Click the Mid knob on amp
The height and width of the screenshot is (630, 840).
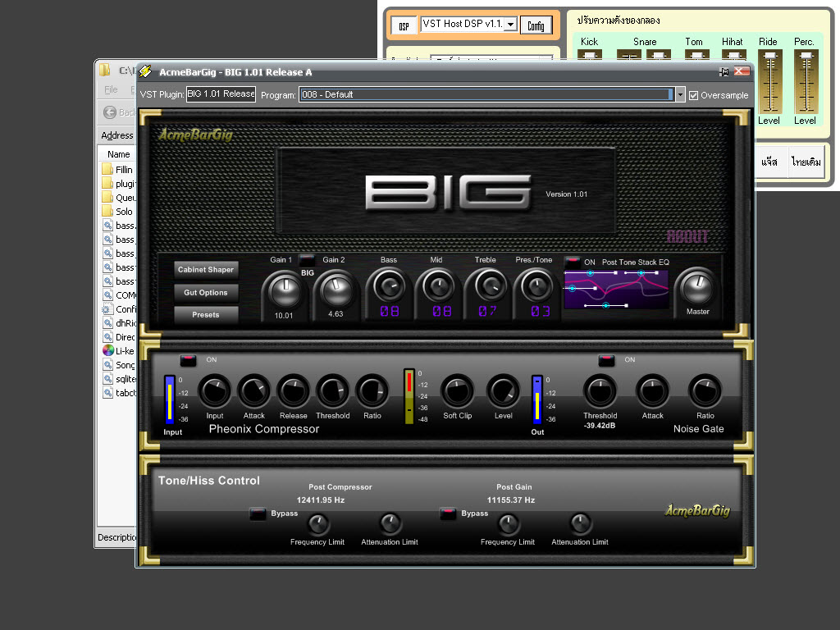point(438,286)
